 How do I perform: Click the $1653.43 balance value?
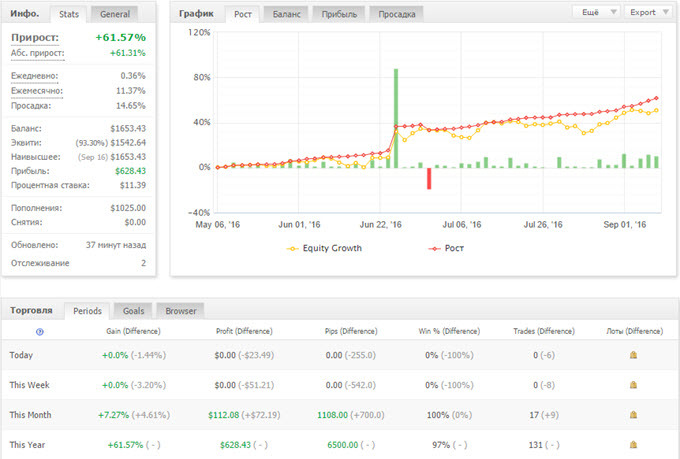pos(128,128)
